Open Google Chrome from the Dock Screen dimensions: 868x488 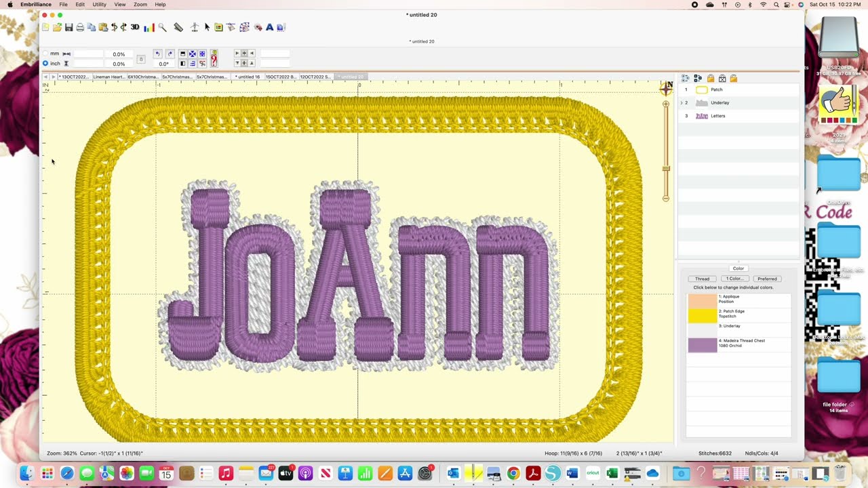[x=513, y=474]
